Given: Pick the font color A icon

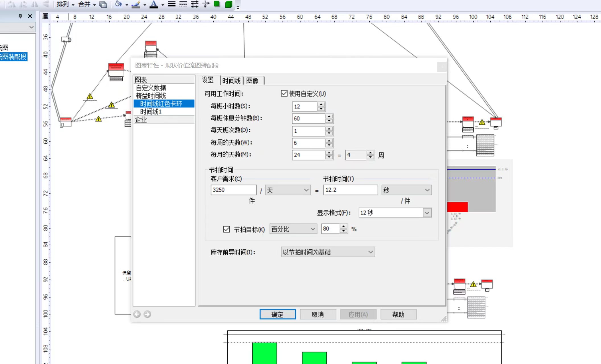Looking at the screenshot, I should 154,4.
